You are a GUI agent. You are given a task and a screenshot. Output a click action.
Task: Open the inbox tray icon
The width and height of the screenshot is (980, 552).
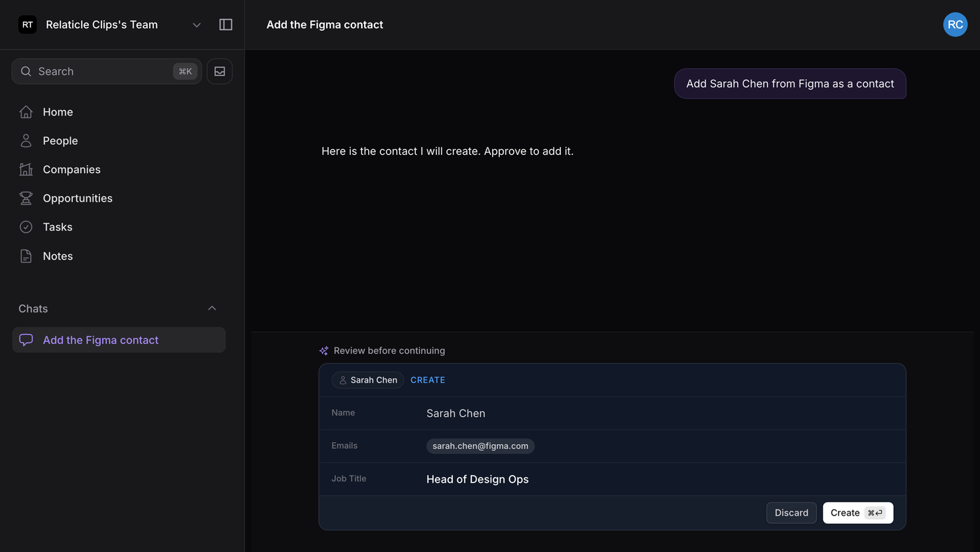click(x=220, y=71)
